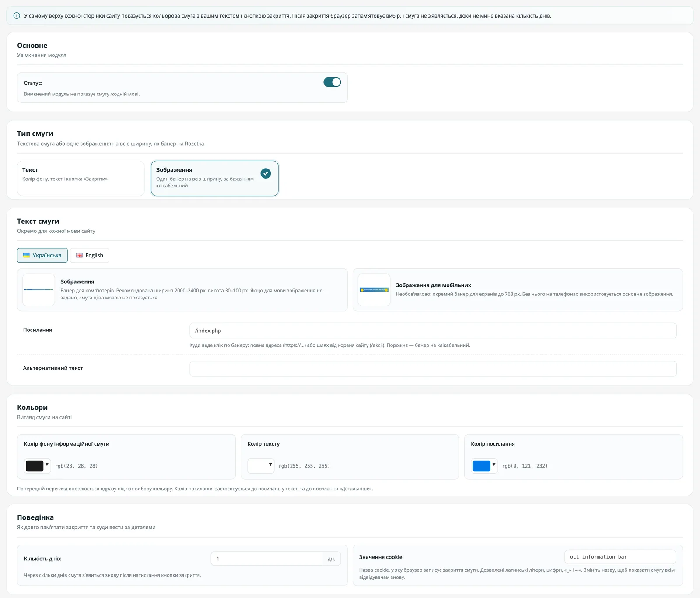Screen dimensions: 700x598
Task: Expand the text color picker dropdown arrow
Action: pyautogui.click(x=270, y=464)
